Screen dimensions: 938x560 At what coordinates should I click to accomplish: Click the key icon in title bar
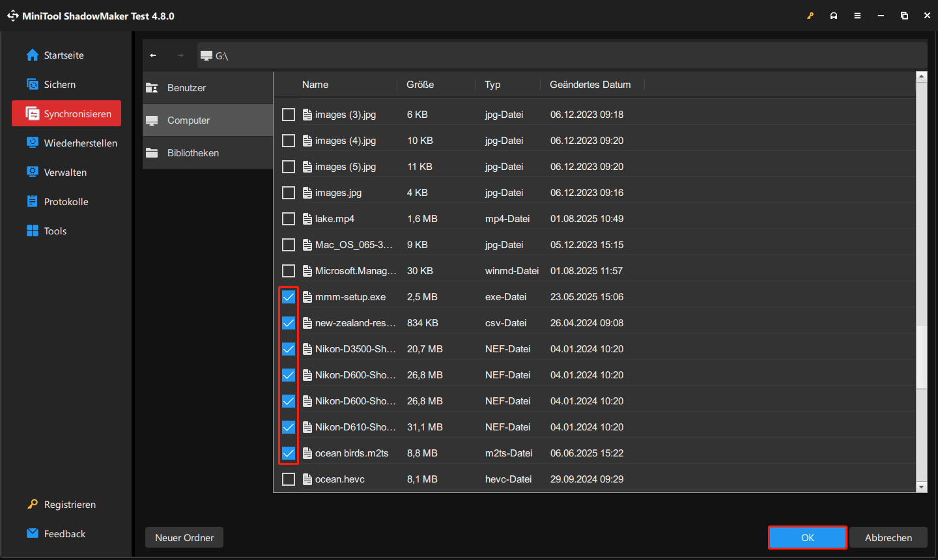click(x=810, y=16)
